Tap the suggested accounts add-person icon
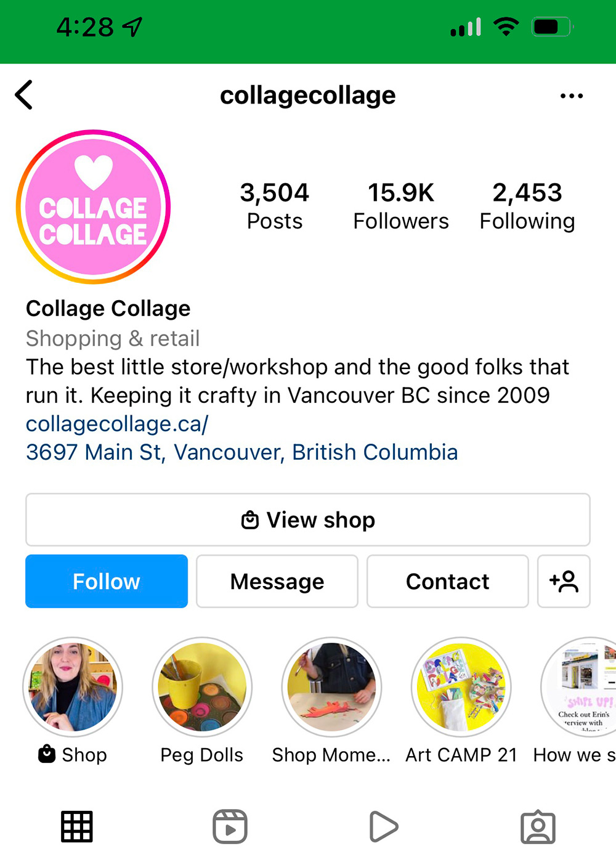Screen dimensions: 616x854 tap(564, 581)
